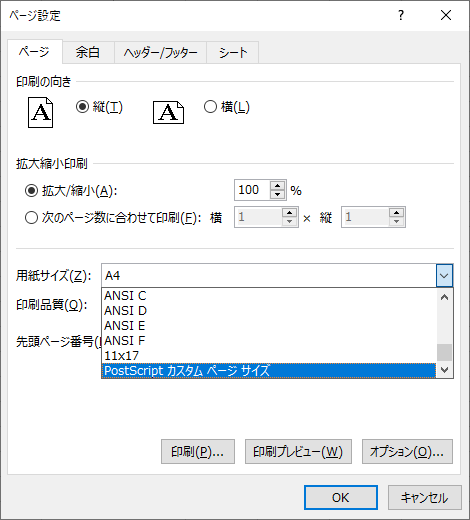Click the オプション(O)... button

point(407,452)
